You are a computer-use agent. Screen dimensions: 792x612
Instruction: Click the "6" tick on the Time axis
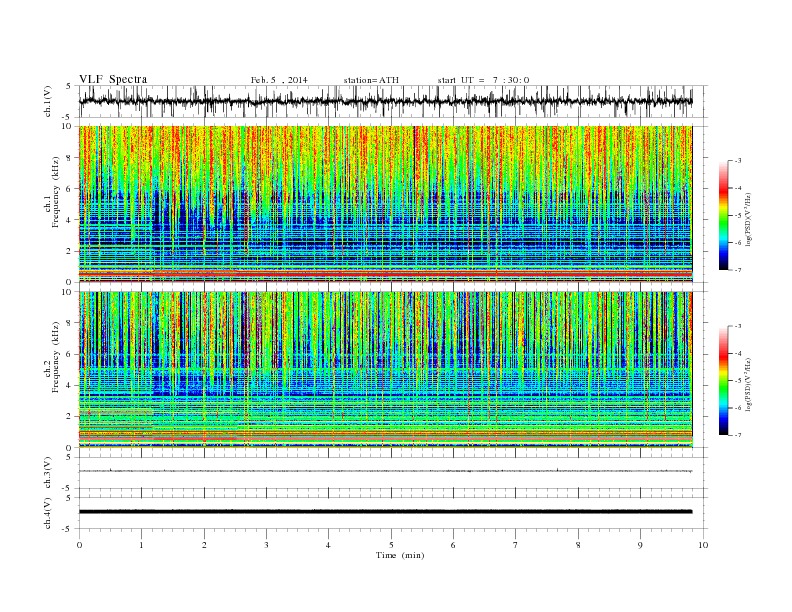454,545
